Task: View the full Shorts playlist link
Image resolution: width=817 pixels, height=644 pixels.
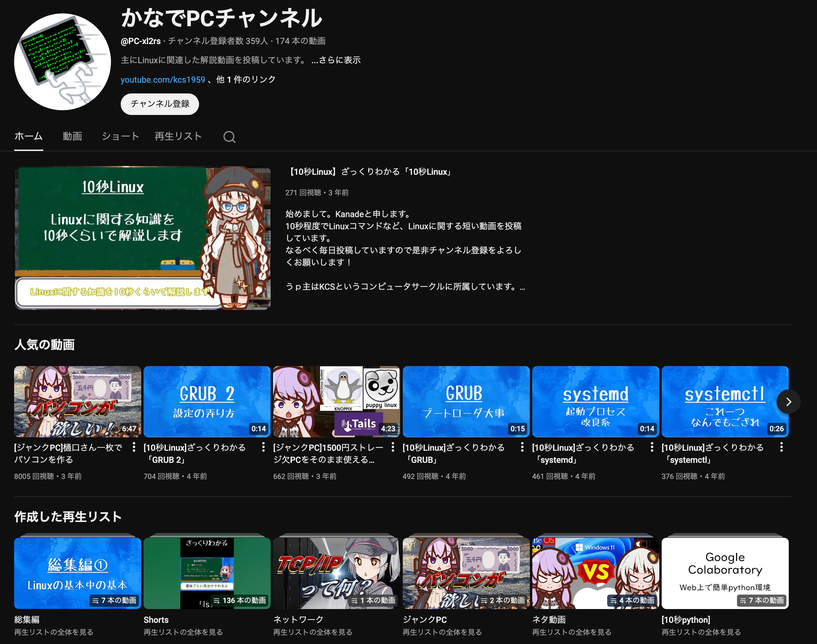Action: click(x=183, y=632)
